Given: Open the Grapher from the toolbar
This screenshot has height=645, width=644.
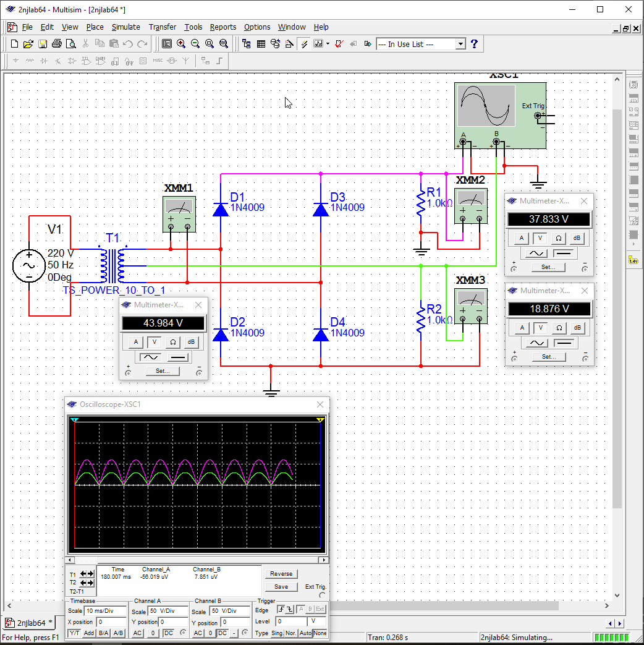Looking at the screenshot, I should pos(318,44).
